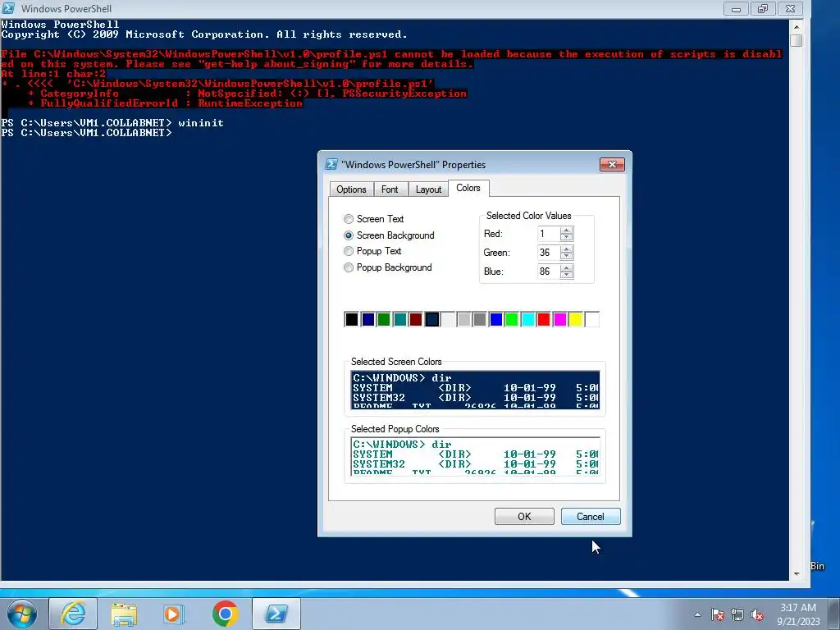Viewport: 840px width, 630px height.
Task: Switch to the Options tab
Action: [x=351, y=189]
